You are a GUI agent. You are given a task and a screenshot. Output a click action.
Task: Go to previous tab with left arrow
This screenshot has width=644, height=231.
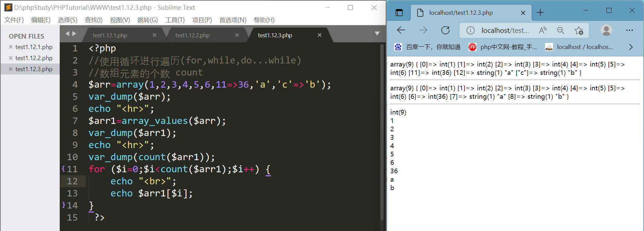67,34
